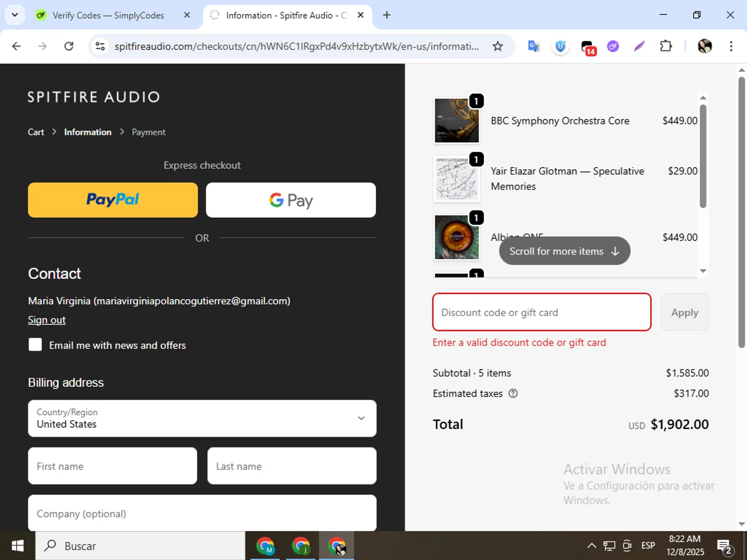747x560 pixels.
Task: Click the Sign out link
Action: pos(47,320)
